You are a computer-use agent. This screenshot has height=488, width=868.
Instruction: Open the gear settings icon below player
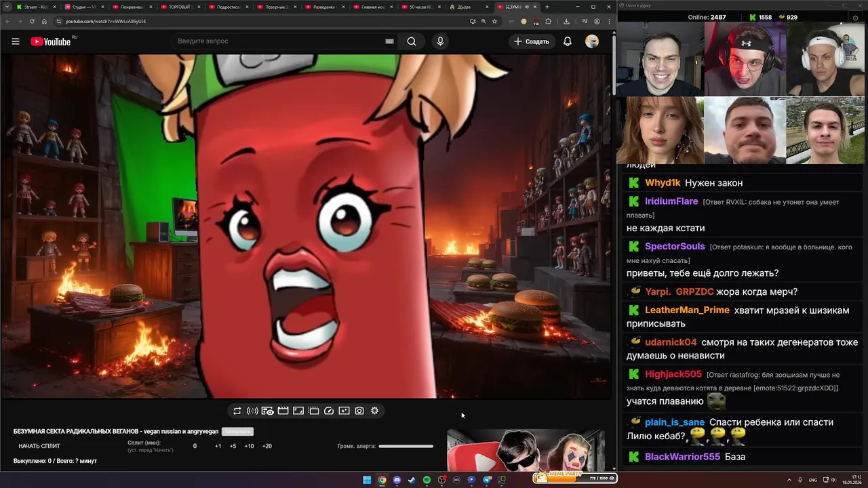coord(374,411)
